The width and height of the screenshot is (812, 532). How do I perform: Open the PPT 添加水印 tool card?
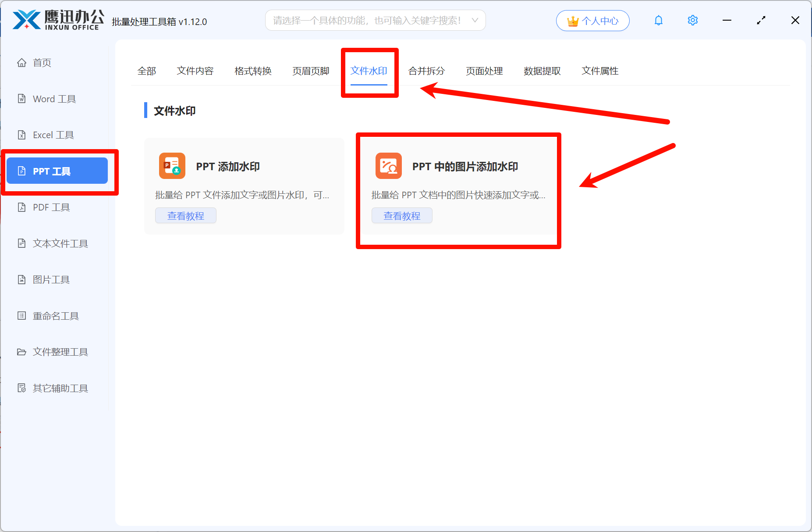click(x=244, y=175)
